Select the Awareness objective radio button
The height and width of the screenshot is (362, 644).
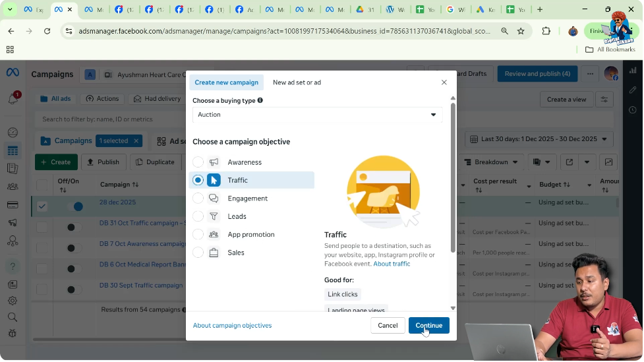point(198,162)
